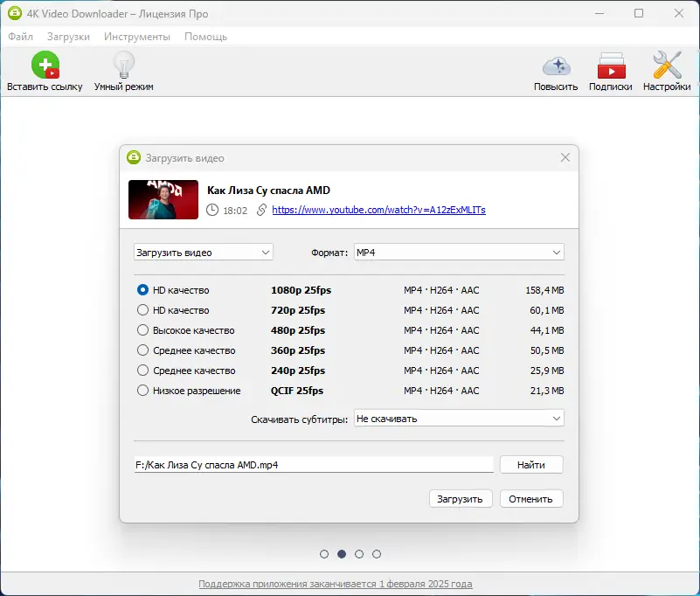This screenshot has width=700, height=596.
Task: Click the video title Как Лиза Су спасла AMD
Action: 268,191
